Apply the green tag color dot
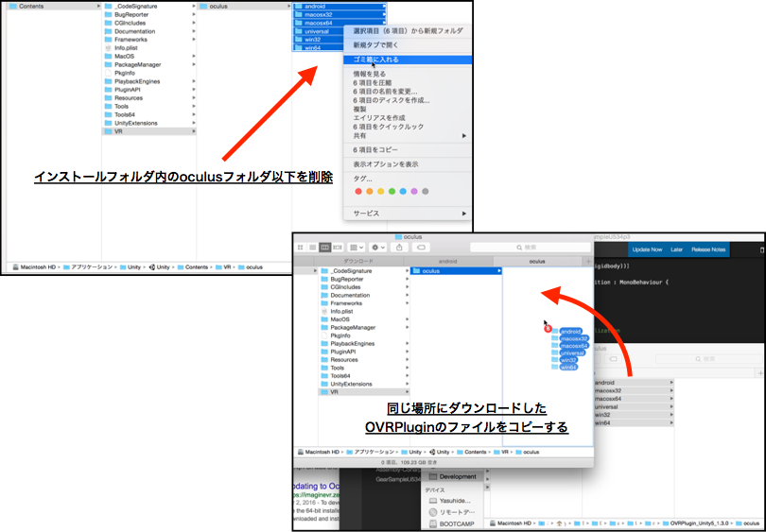This screenshot has width=766, height=532. (392, 191)
